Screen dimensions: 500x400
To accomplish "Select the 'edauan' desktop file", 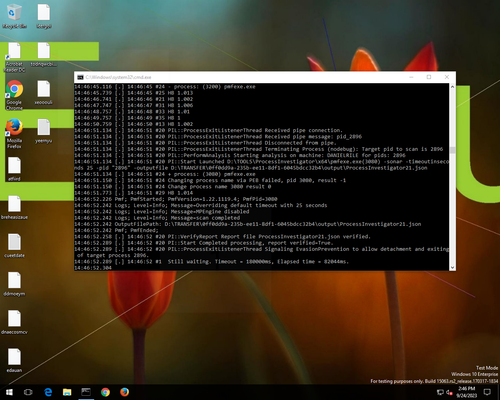I will point(14,361).
